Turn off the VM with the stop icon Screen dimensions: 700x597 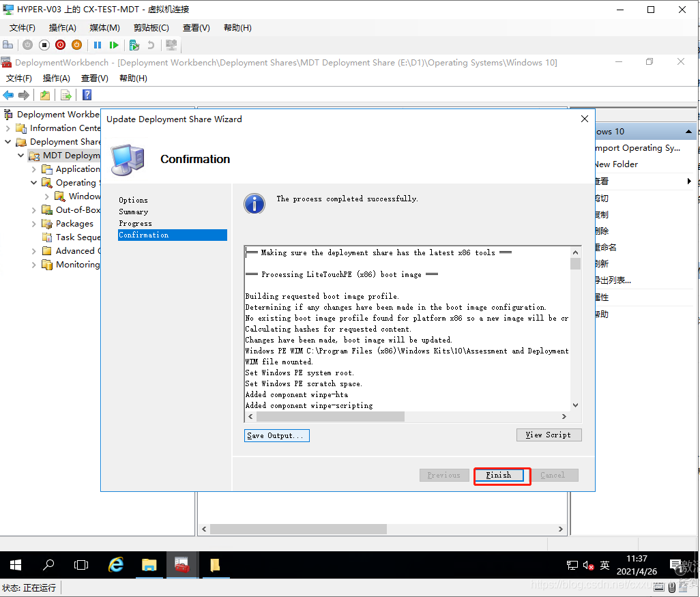(x=44, y=44)
